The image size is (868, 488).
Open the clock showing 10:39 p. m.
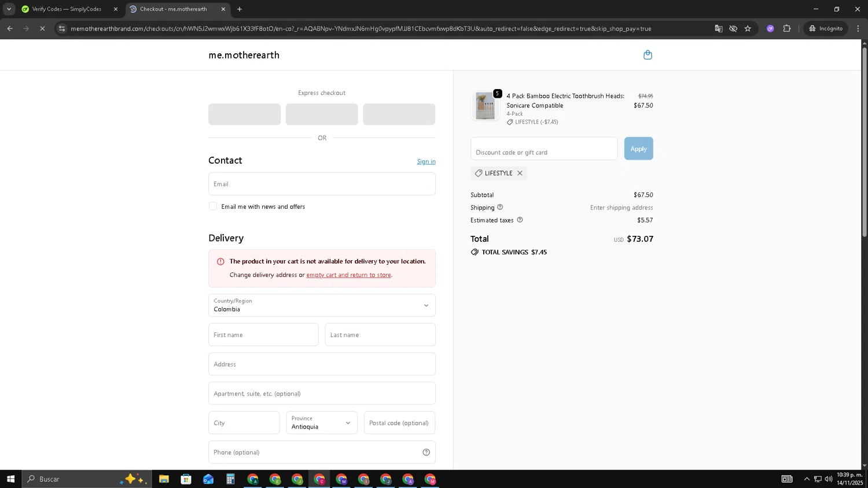(x=849, y=479)
